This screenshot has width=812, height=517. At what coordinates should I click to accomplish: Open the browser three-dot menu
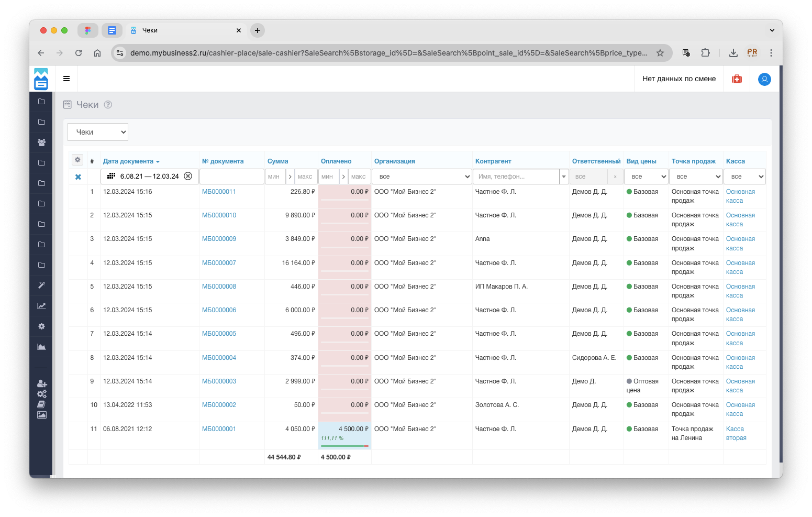(771, 53)
